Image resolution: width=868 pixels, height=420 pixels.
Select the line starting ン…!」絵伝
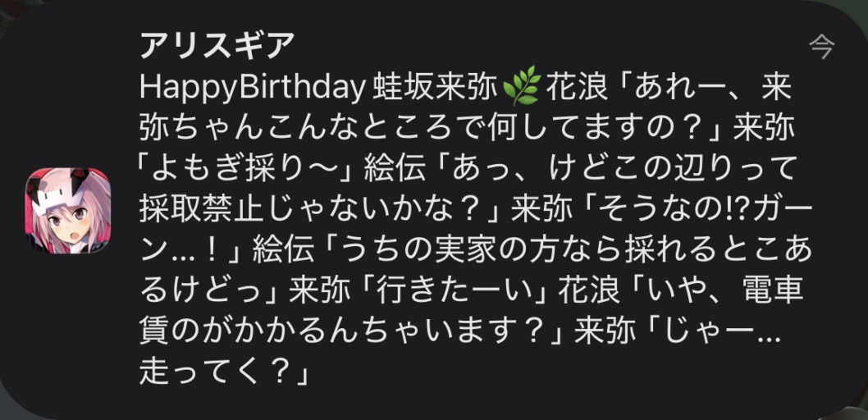(x=476, y=252)
